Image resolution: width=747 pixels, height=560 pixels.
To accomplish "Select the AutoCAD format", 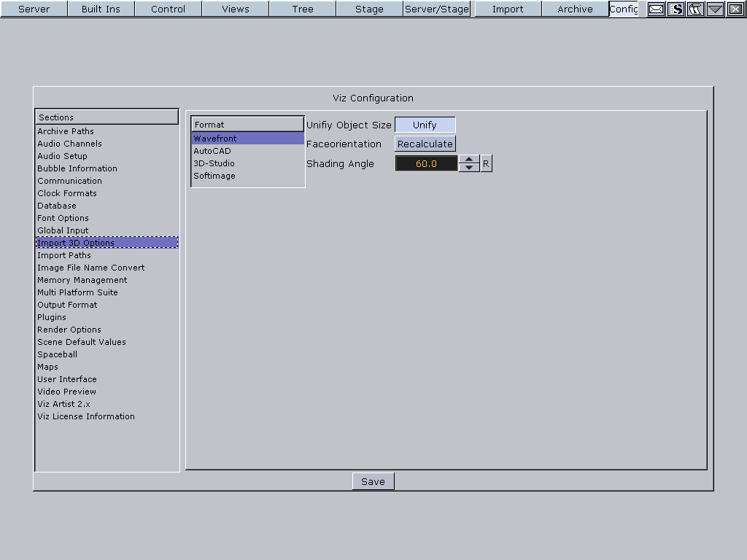I will click(x=212, y=151).
